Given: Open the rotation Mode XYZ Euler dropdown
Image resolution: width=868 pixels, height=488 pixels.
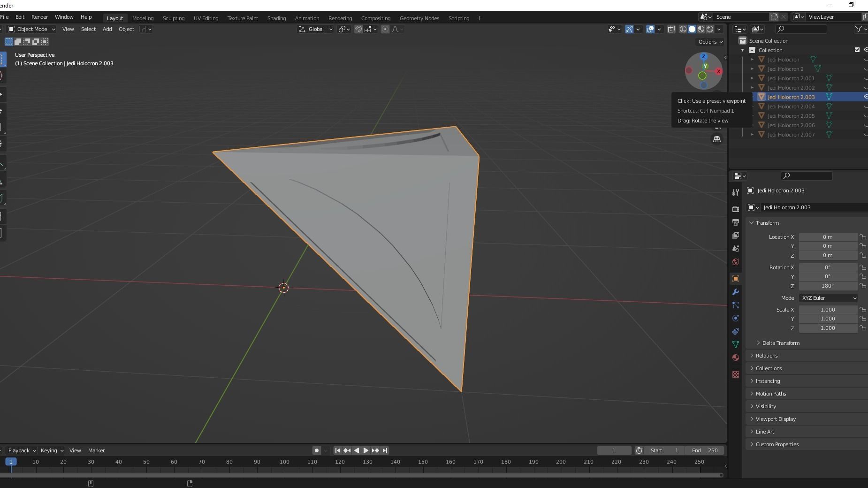Looking at the screenshot, I should point(829,298).
